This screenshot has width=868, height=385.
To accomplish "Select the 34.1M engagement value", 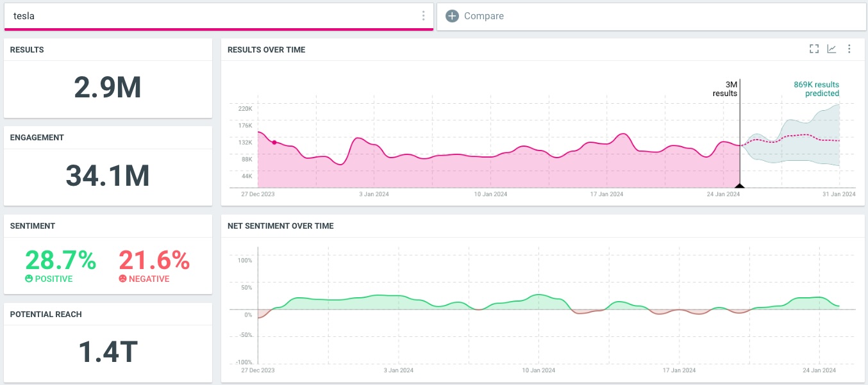I will [x=108, y=176].
